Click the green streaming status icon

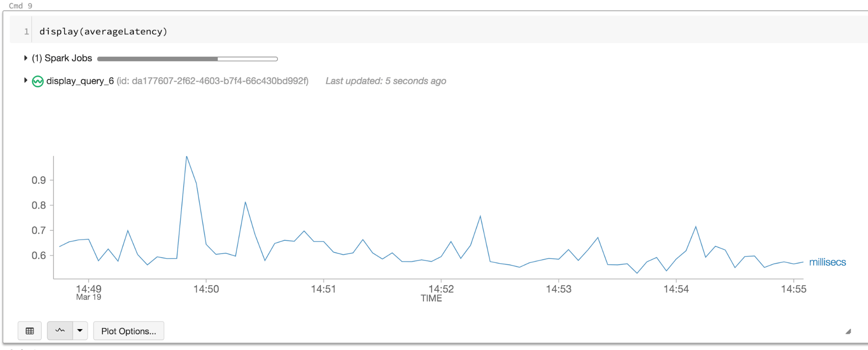pos(38,81)
